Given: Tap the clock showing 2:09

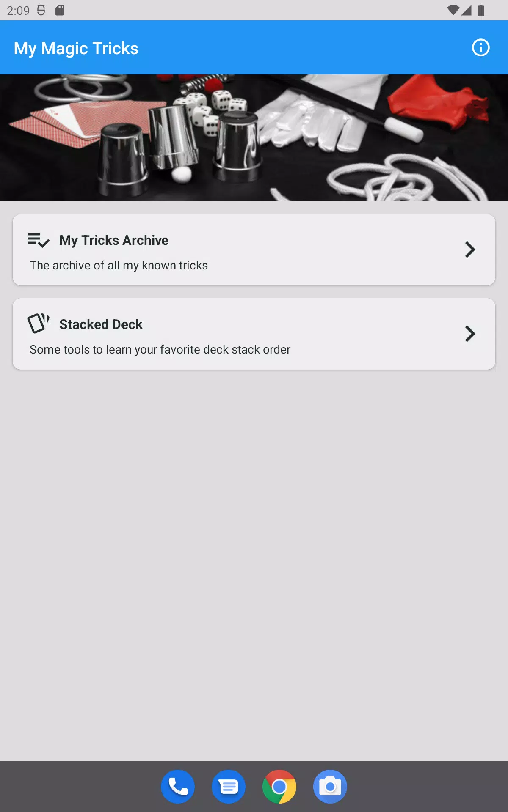Looking at the screenshot, I should point(18,10).
